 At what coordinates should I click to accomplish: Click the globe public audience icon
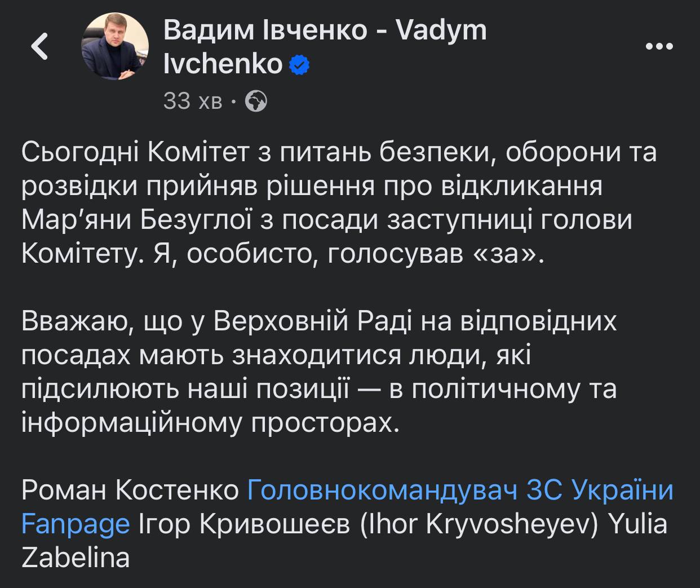click(x=257, y=101)
